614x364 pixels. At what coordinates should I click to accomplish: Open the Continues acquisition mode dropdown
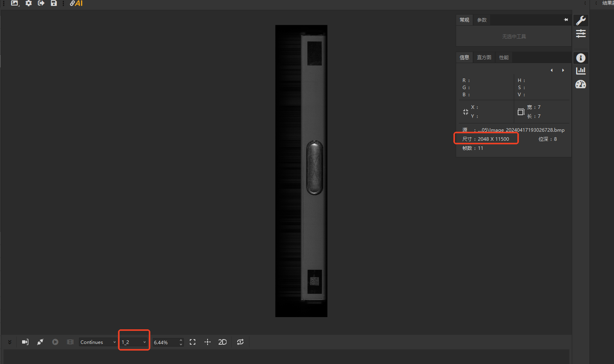[x=98, y=342]
